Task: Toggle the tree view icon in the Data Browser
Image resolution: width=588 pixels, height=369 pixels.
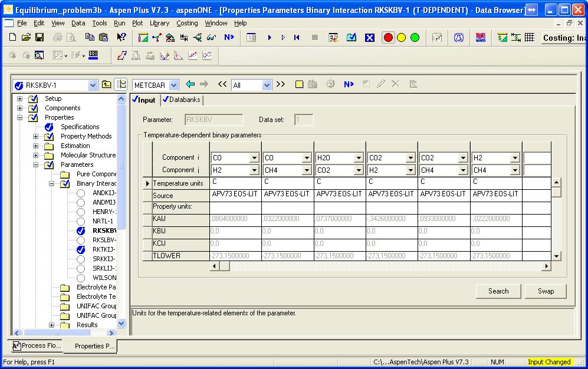Action: pyautogui.click(x=121, y=85)
